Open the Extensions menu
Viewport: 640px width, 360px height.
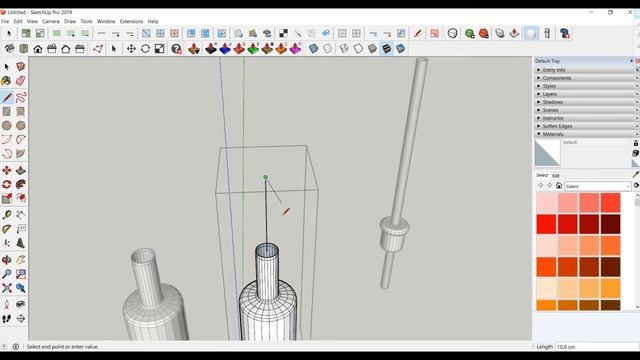pyautogui.click(x=131, y=21)
